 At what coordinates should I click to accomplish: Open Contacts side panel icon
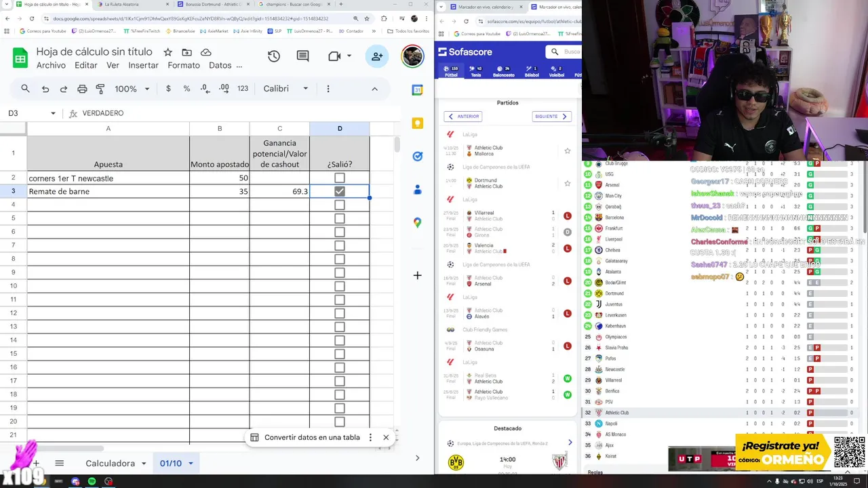click(418, 190)
